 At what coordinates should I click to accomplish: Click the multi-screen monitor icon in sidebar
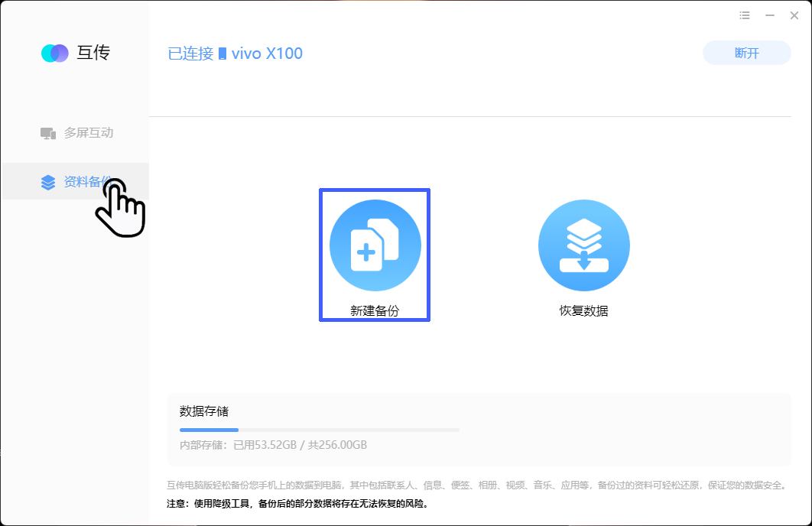[48, 134]
